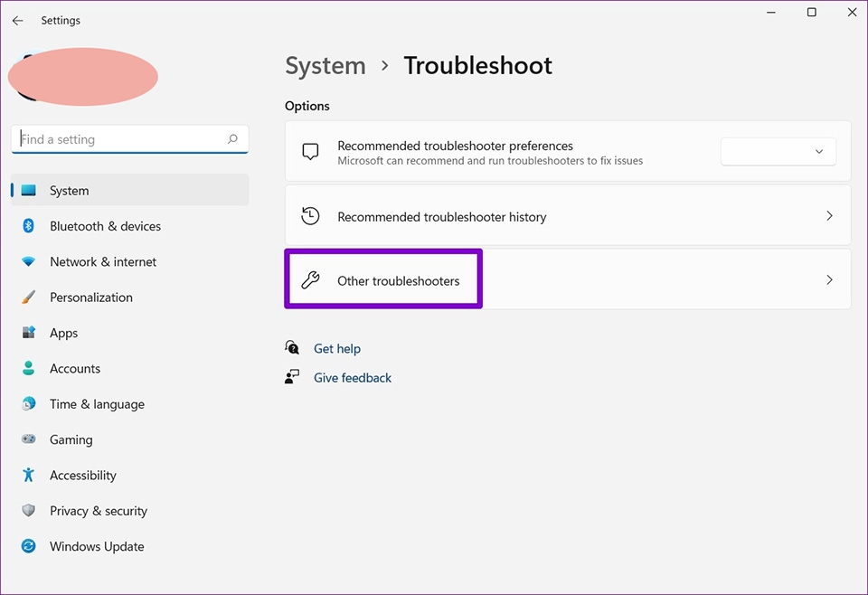Viewport: 868px width, 595px height.
Task: Open the Get help link
Action: click(337, 348)
